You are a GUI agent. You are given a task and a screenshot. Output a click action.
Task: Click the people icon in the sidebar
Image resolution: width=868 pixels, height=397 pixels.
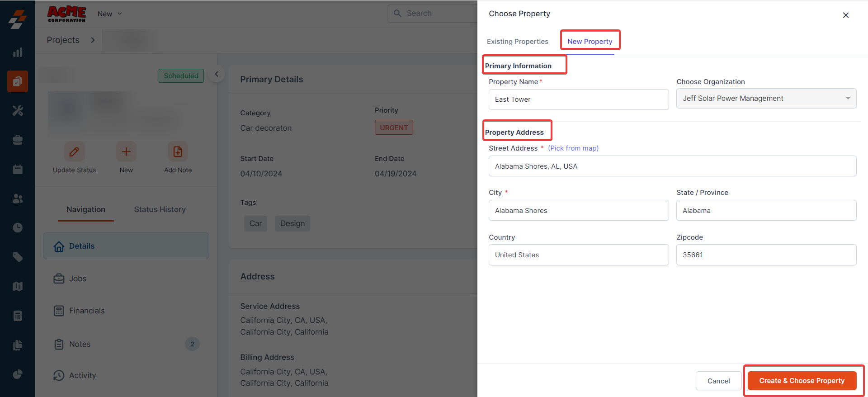click(18, 198)
